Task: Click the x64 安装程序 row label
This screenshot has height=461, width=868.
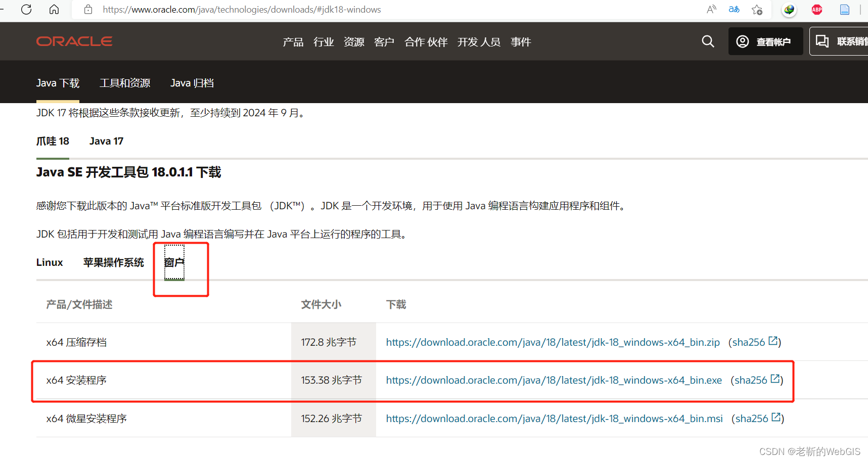Action: (x=76, y=380)
